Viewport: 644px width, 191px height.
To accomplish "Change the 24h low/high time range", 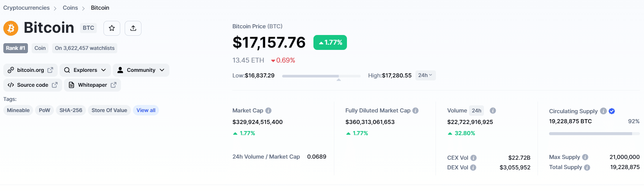I will point(425,75).
